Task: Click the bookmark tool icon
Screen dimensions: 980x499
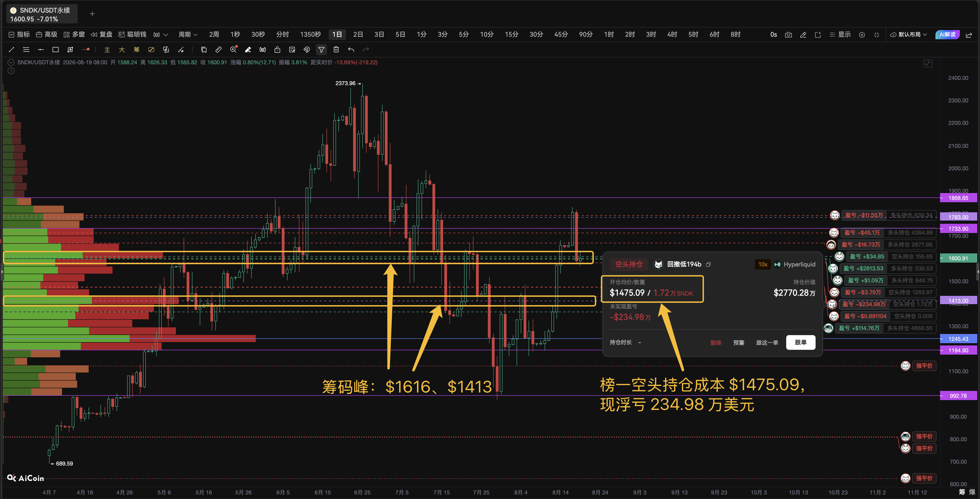Action: [204, 49]
